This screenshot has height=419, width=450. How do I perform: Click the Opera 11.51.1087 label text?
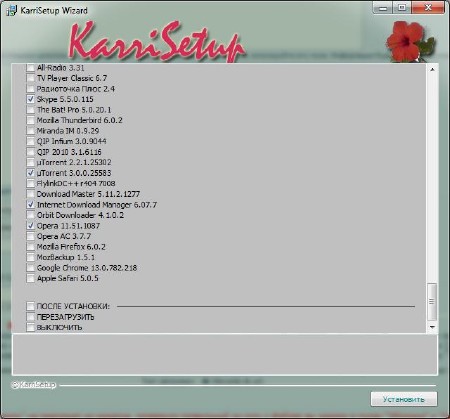pyautogui.click(x=68, y=226)
